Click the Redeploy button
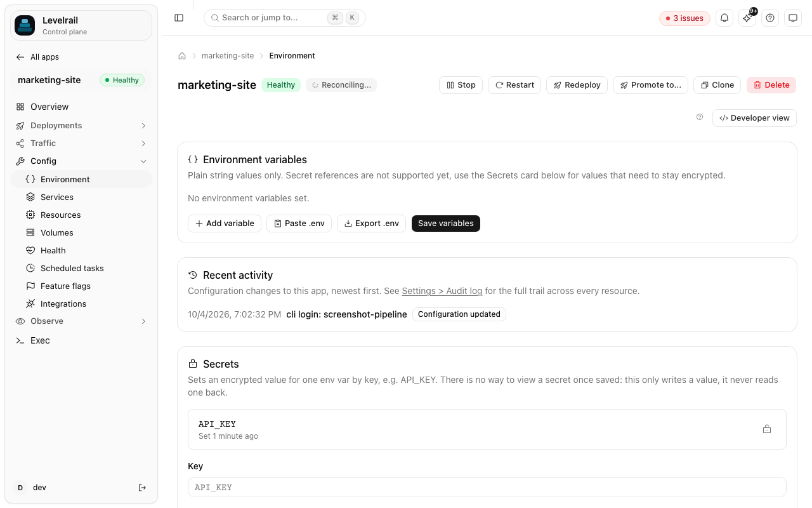Image resolution: width=812 pixels, height=508 pixels. (577, 85)
